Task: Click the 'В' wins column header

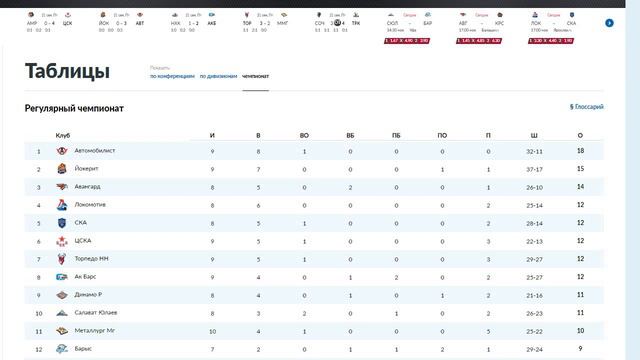Action: tap(258, 136)
